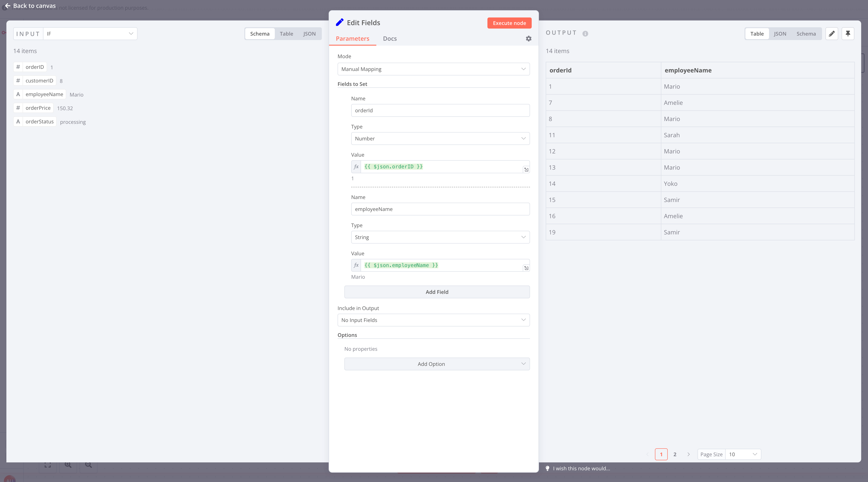The height and width of the screenshot is (482, 868).
Task: Open the Mode dropdown showing Manual Mapping
Action: pos(433,69)
